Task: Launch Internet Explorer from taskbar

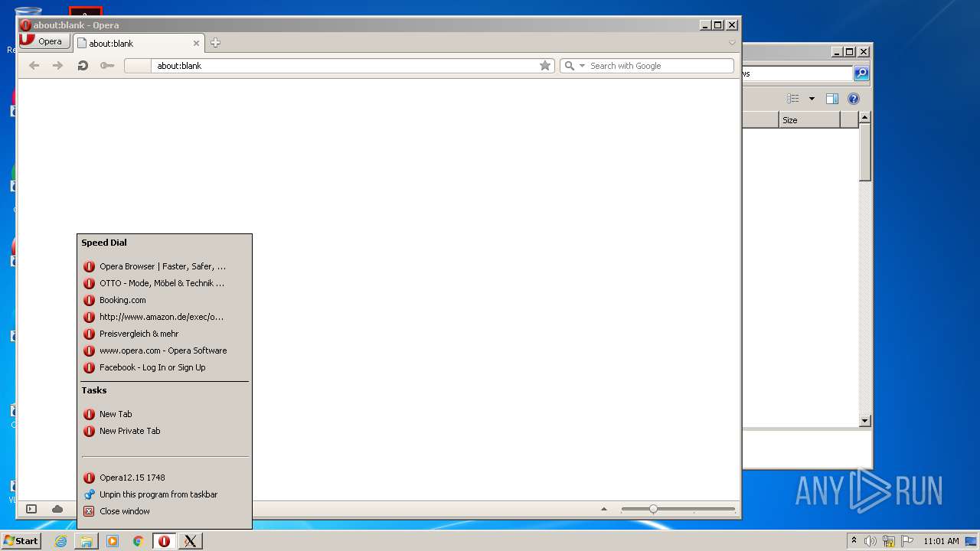Action: (x=60, y=541)
